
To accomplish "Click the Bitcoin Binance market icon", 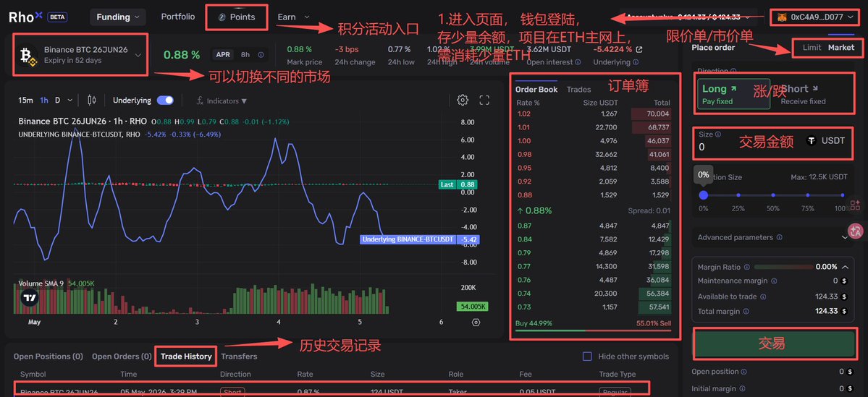I will 27,55.
